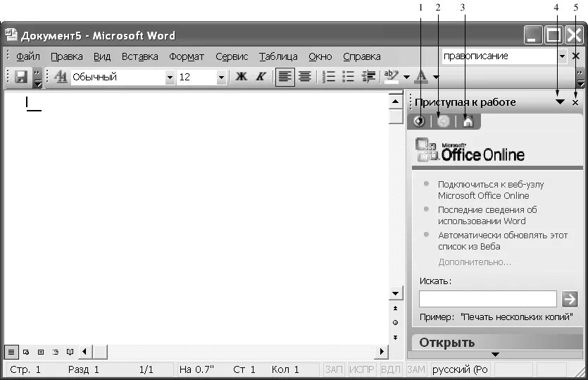Expand the standard toolbar options arrow
Viewport: 588px width, 380px height.
pyautogui.click(x=37, y=78)
